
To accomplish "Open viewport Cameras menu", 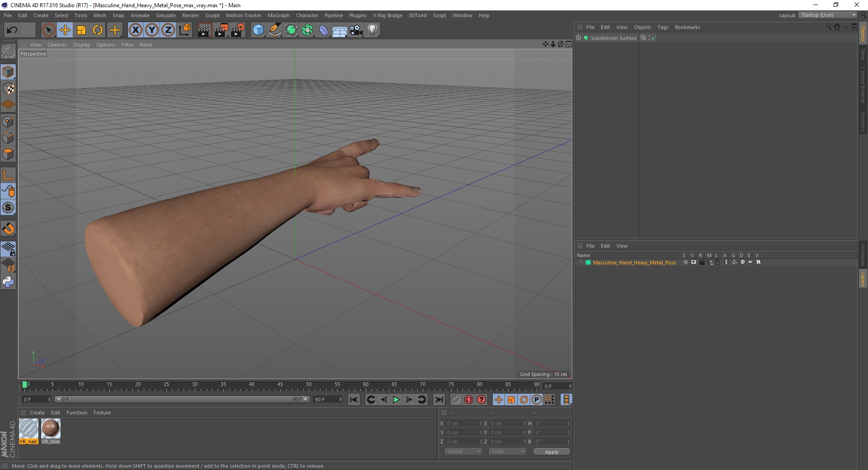I will [57, 45].
